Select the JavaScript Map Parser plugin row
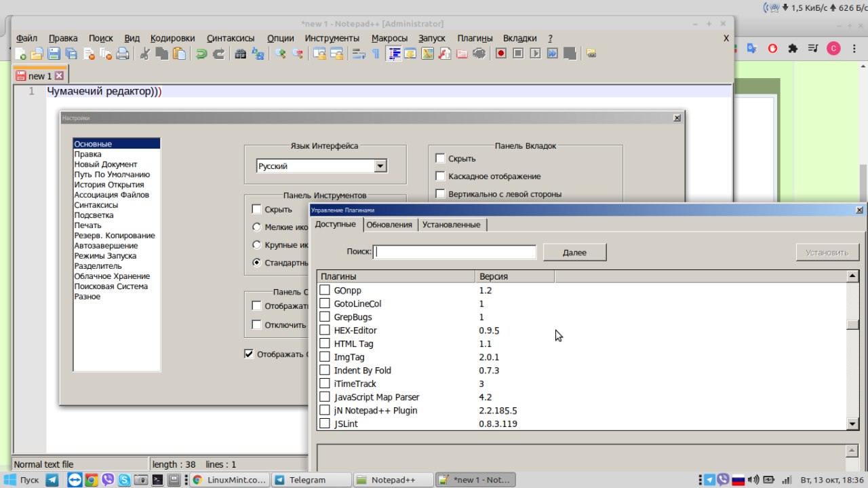Viewport: 868px width, 488px height. click(583, 397)
